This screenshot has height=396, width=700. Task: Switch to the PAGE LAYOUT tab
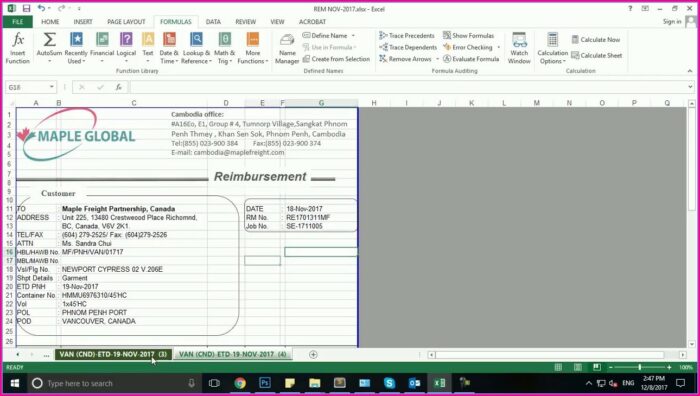click(x=126, y=21)
